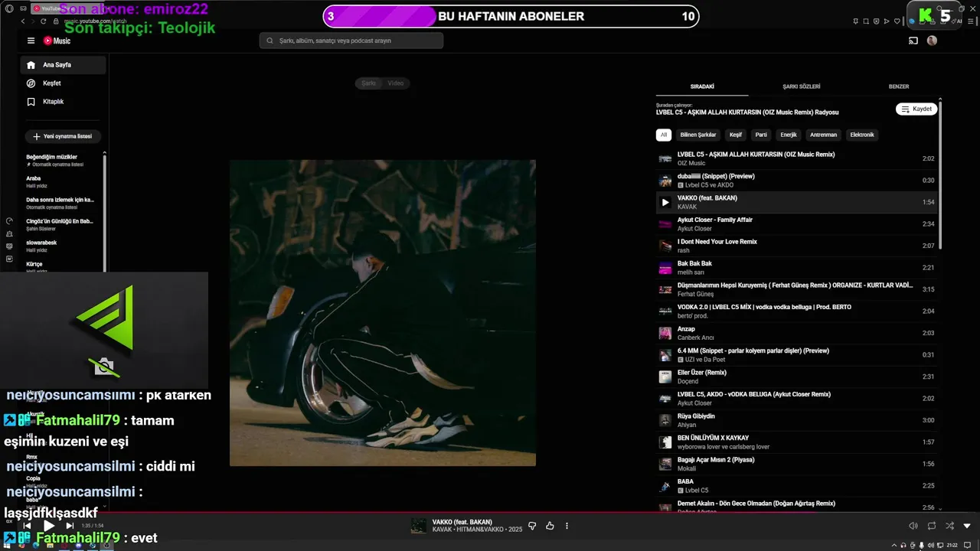This screenshot has height=551, width=980.
Task: Open more options for current song
Action: click(x=567, y=526)
